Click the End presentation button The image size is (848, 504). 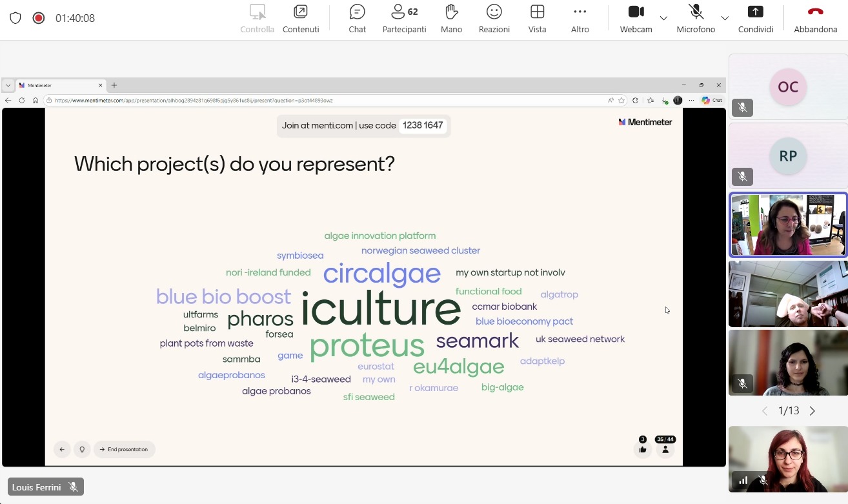(125, 450)
